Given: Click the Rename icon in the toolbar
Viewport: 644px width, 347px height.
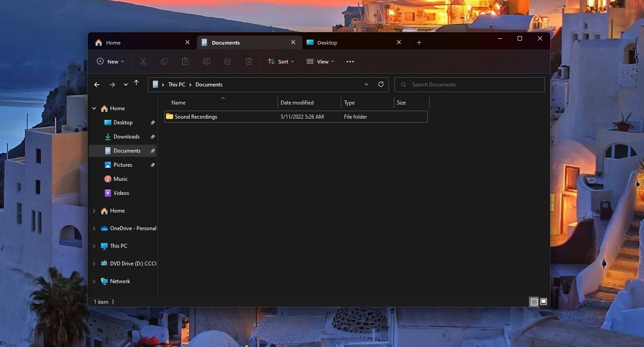Looking at the screenshot, I should (x=206, y=61).
